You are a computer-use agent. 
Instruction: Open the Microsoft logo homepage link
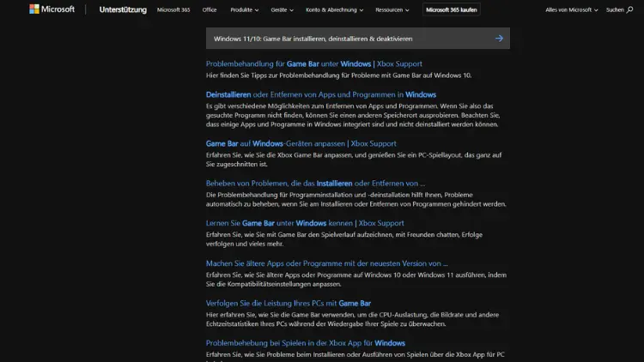pos(52,9)
